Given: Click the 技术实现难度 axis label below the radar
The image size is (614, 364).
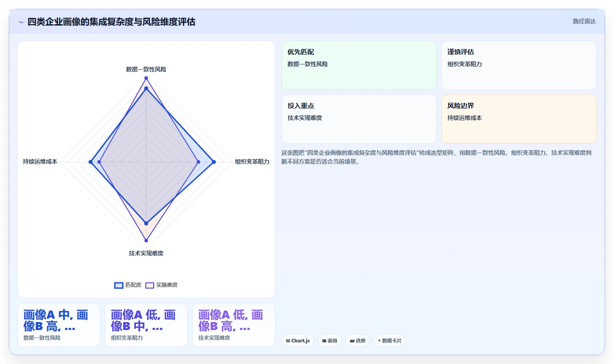Looking at the screenshot, I should (x=146, y=253).
